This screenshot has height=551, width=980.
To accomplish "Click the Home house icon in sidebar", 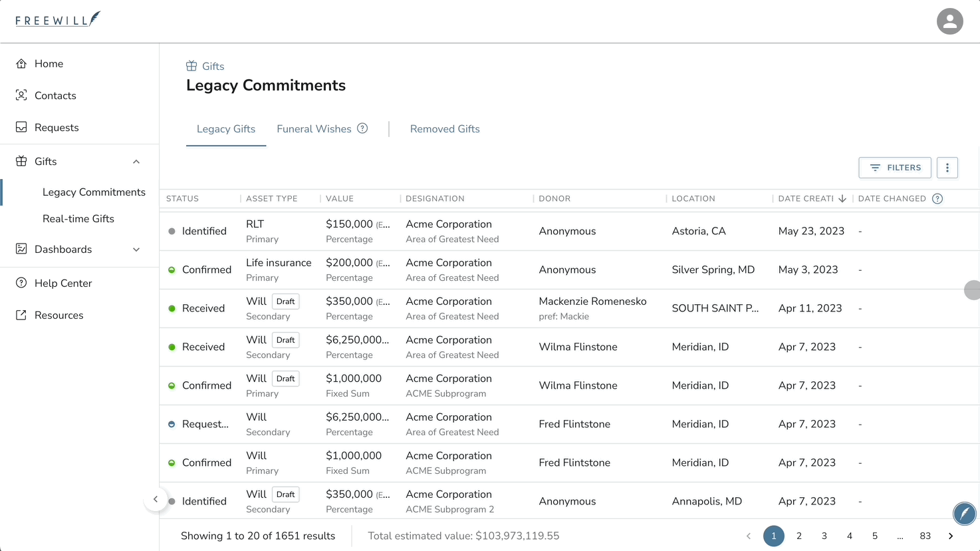I will (x=21, y=64).
